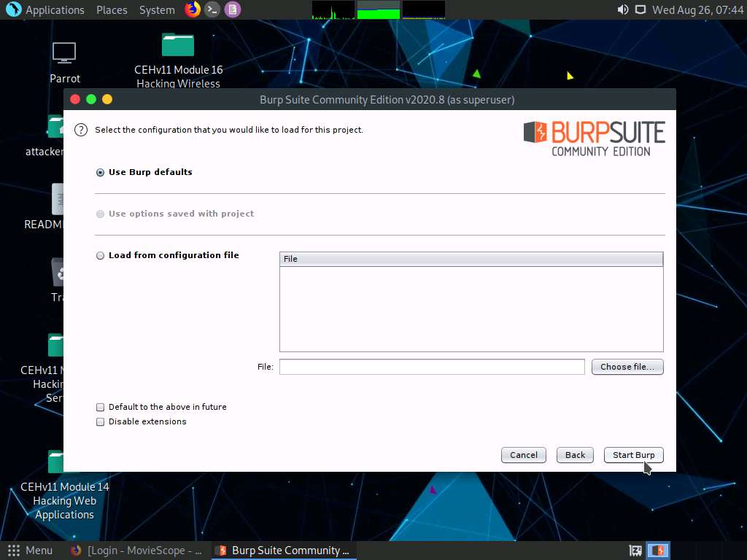
Task: Select the Use Burp defaults option
Action: [x=100, y=172]
